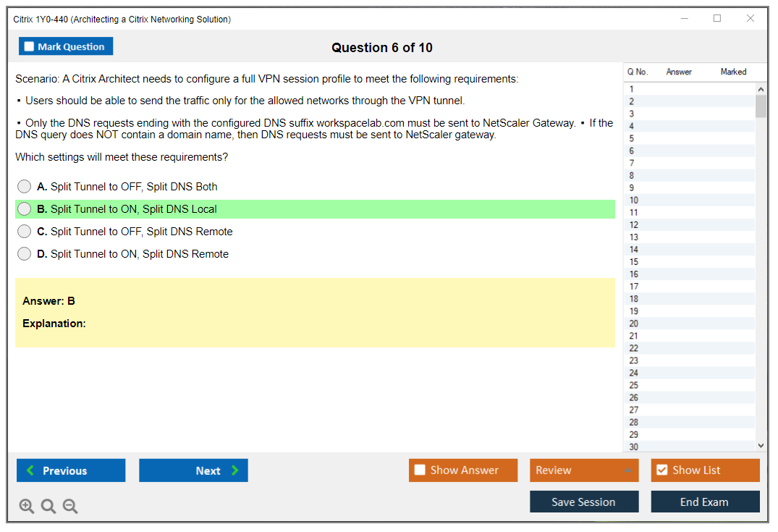Maximize the exam window
Image resolution: width=778 pixels, height=532 pixels.
tap(717, 19)
